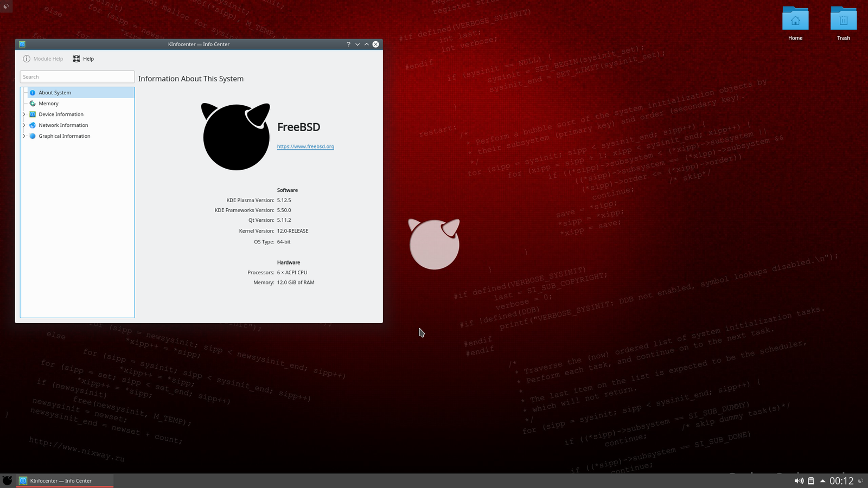Click the 00:12 panel clock
868x488 pixels.
point(841,481)
